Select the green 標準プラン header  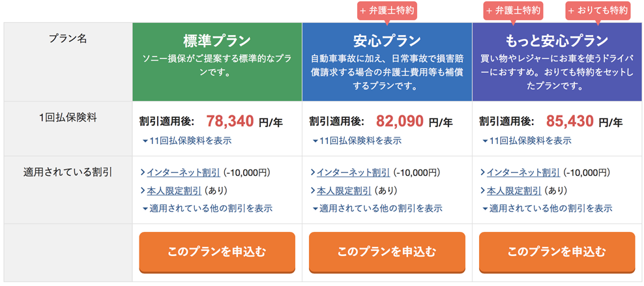click(x=217, y=61)
